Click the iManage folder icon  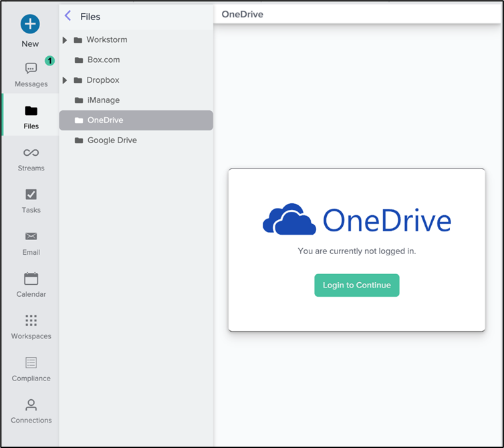click(x=79, y=100)
